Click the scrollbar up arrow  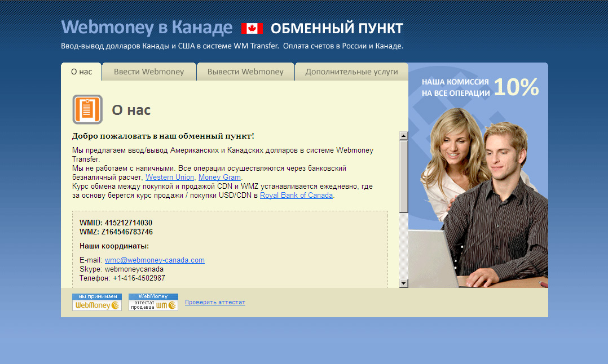click(x=403, y=135)
